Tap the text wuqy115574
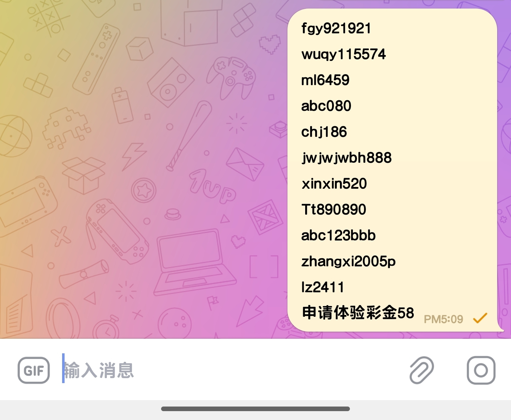This screenshot has width=511, height=420. click(x=344, y=54)
